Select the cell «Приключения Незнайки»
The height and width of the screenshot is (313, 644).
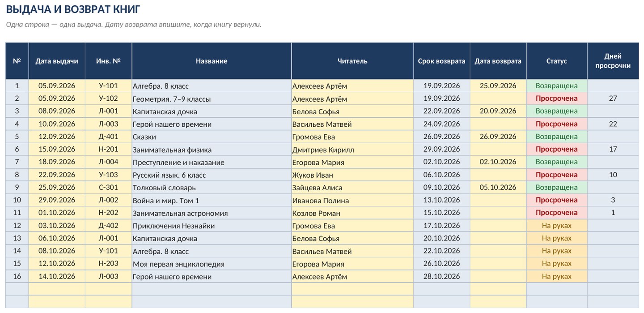[212, 226]
